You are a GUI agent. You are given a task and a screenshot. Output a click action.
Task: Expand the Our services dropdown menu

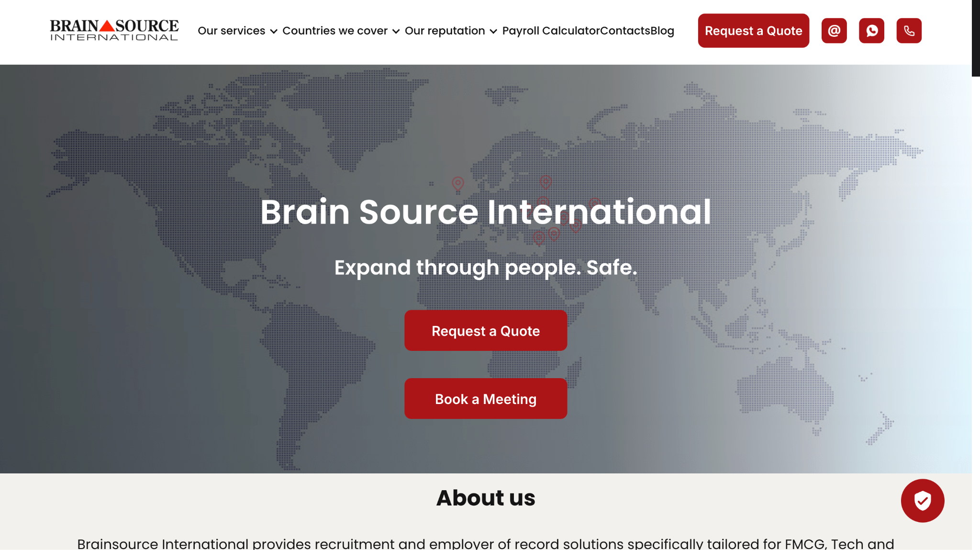pos(237,31)
